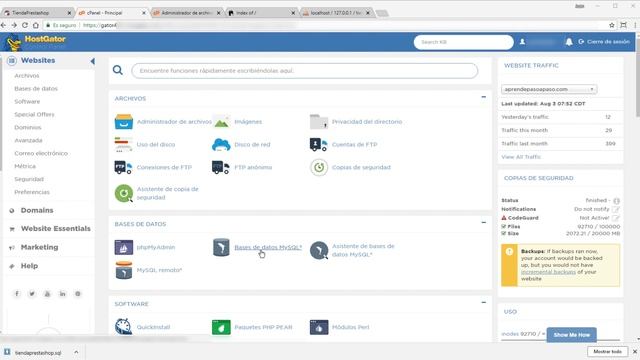The height and width of the screenshot is (360, 640).
Task: Click the Mostrar todo downloads button
Action: [607, 351]
